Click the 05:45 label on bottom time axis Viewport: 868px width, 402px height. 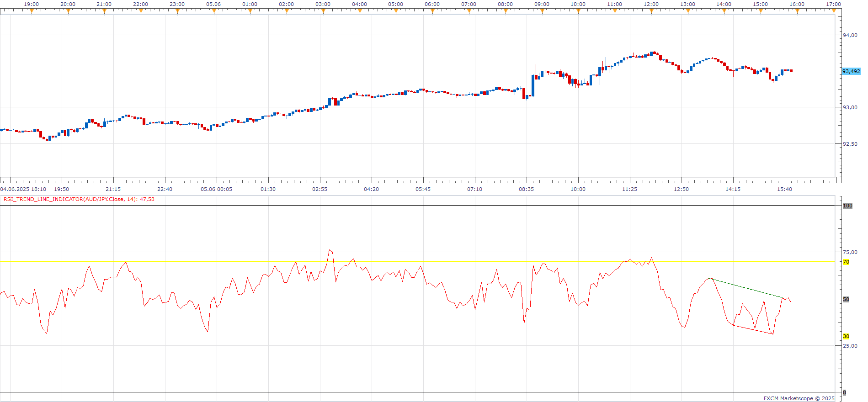point(423,189)
